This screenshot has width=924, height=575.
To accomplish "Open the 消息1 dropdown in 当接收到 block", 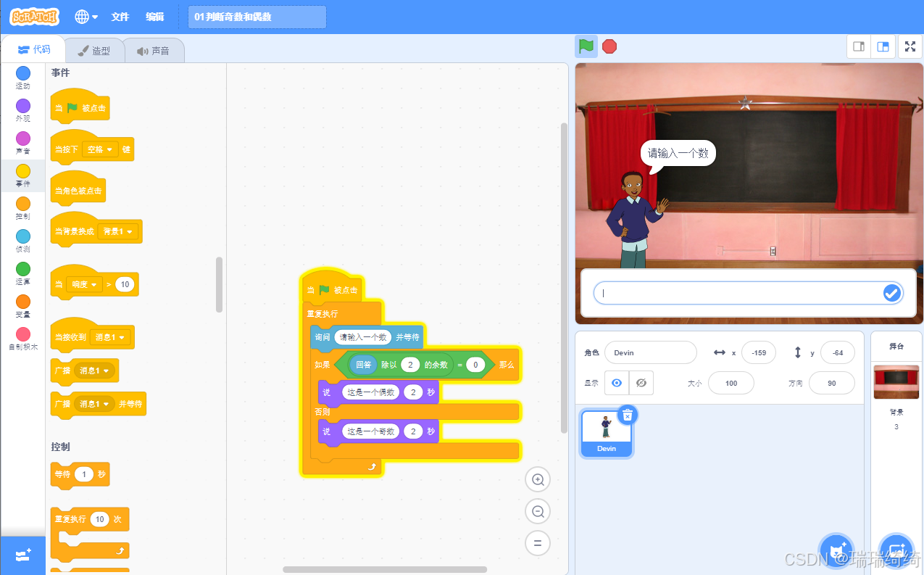I will click(x=109, y=337).
